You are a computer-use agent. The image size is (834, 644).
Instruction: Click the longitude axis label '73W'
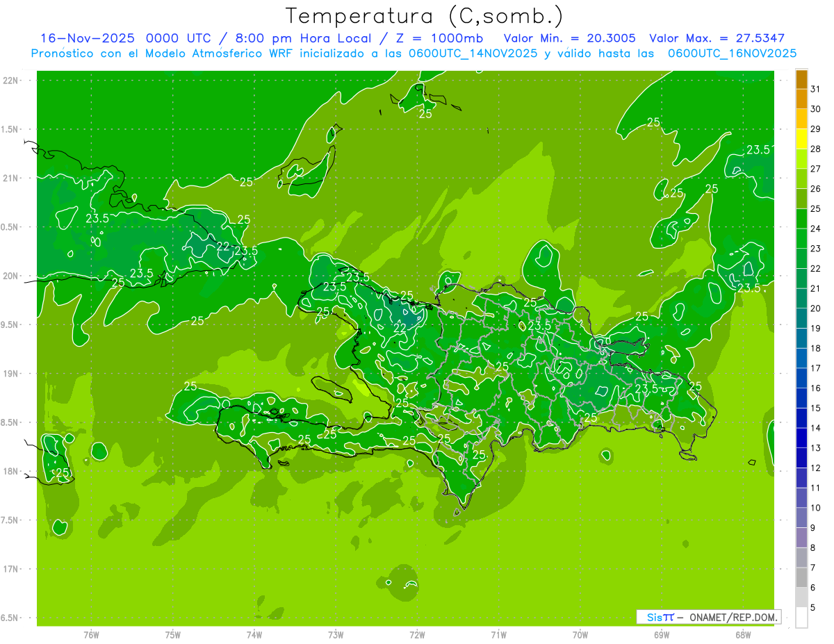coord(336,634)
